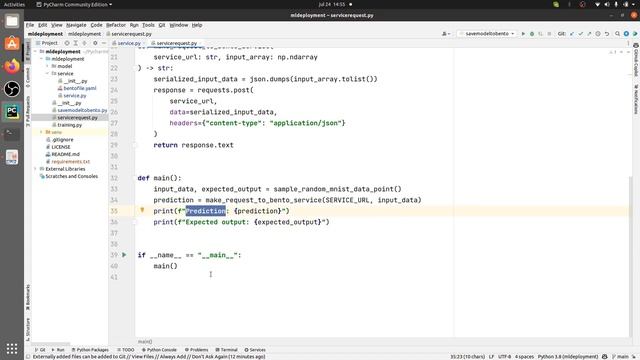This screenshot has width=640, height=360.
Task: Open Ubuntu Software from the dock
Action: (12, 43)
